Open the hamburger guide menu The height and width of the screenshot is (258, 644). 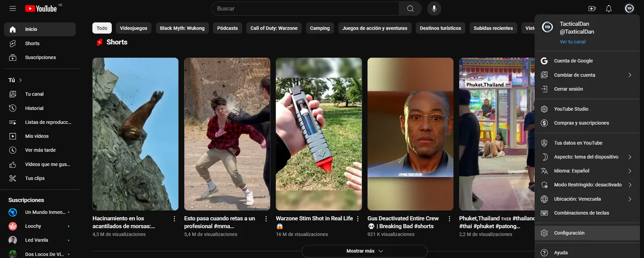[13, 9]
